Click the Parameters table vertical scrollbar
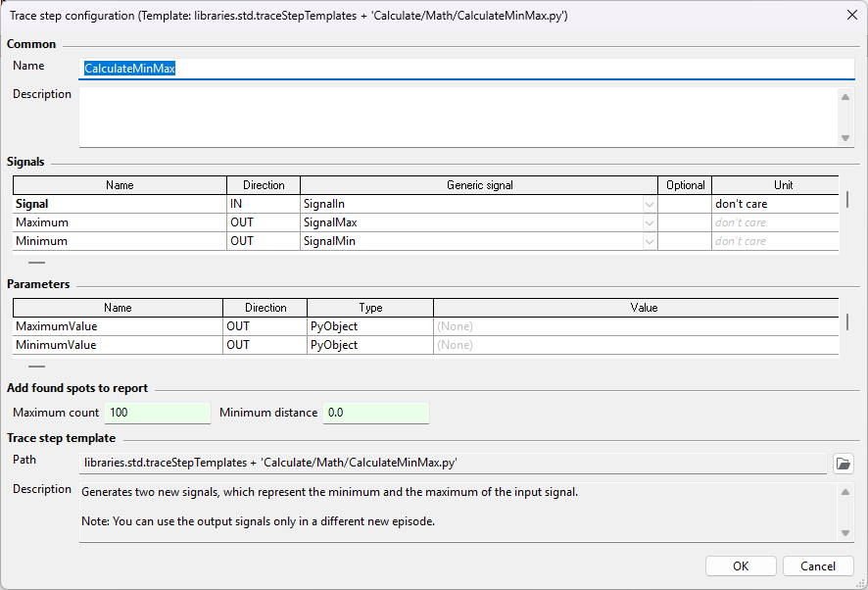The image size is (868, 590). click(x=847, y=321)
